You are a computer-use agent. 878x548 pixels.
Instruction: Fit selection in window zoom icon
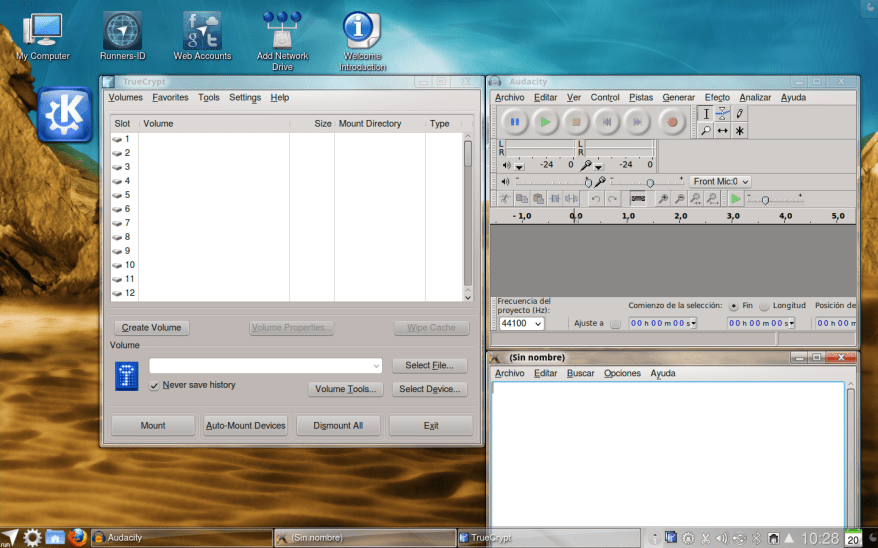coord(695,199)
